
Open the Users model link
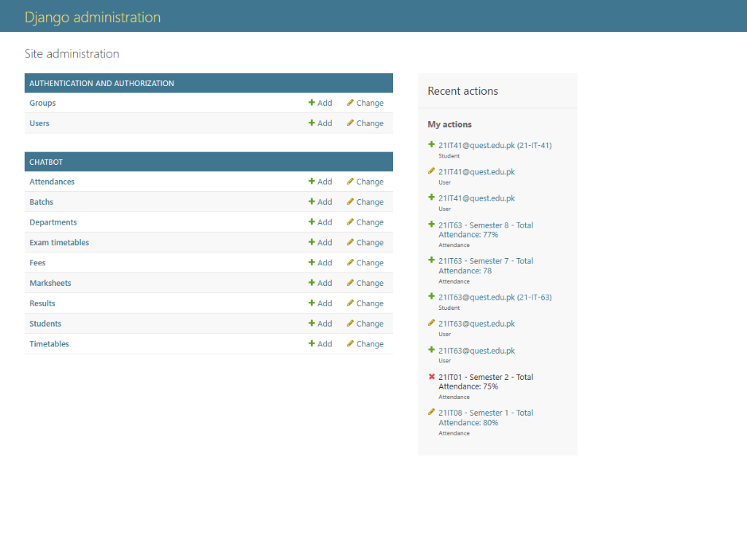tap(39, 123)
